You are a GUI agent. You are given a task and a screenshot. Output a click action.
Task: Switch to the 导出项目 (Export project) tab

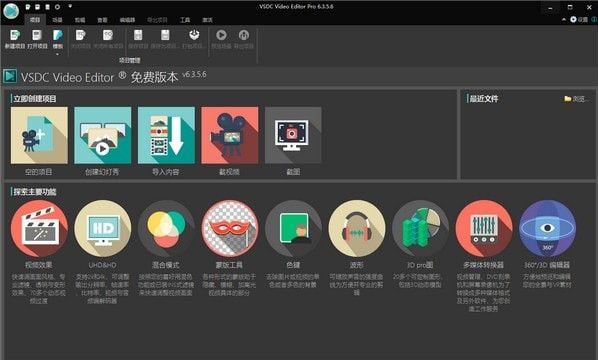[x=158, y=20]
